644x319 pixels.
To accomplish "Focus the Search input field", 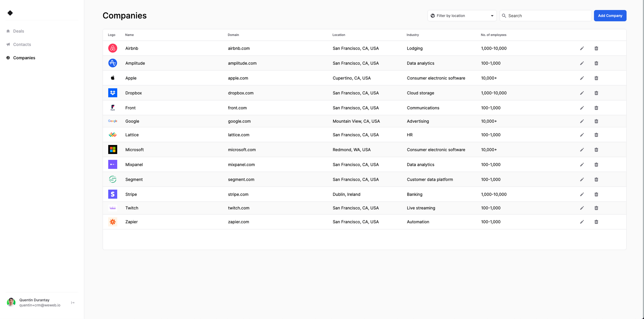I will coord(545,15).
